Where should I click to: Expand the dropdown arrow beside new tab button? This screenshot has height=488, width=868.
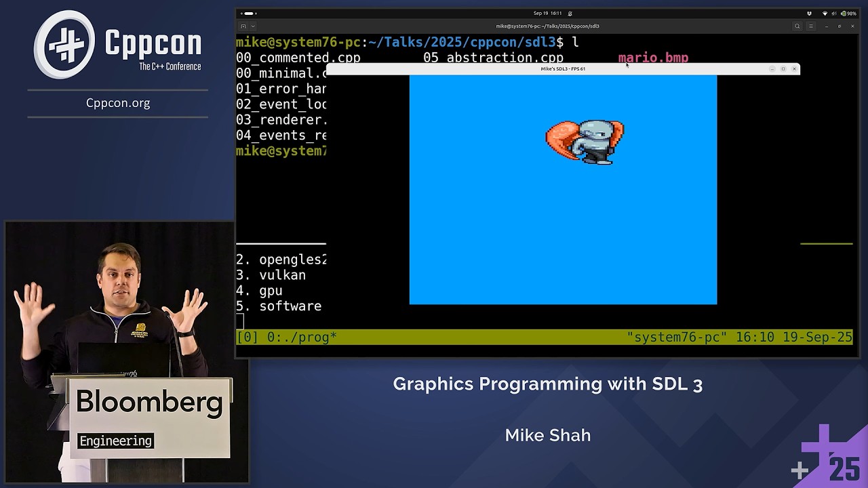[253, 26]
